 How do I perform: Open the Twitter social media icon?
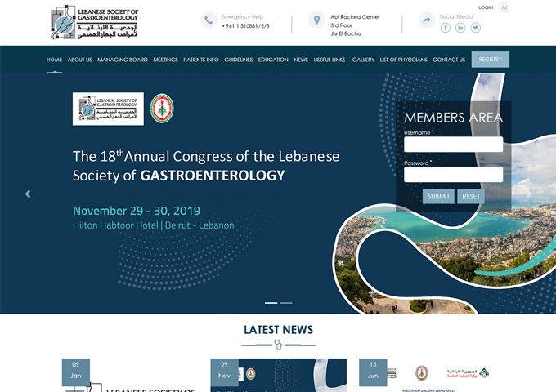click(x=476, y=28)
